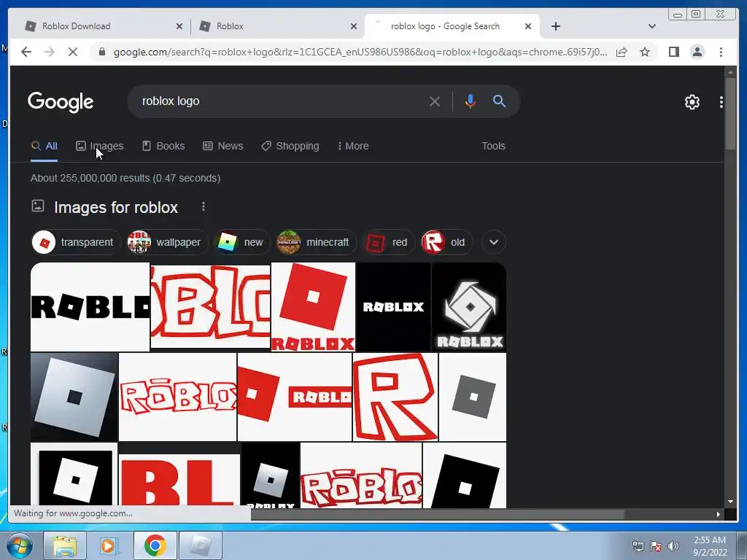This screenshot has width=747, height=560.
Task: Share this page from address bar
Action: (622, 52)
